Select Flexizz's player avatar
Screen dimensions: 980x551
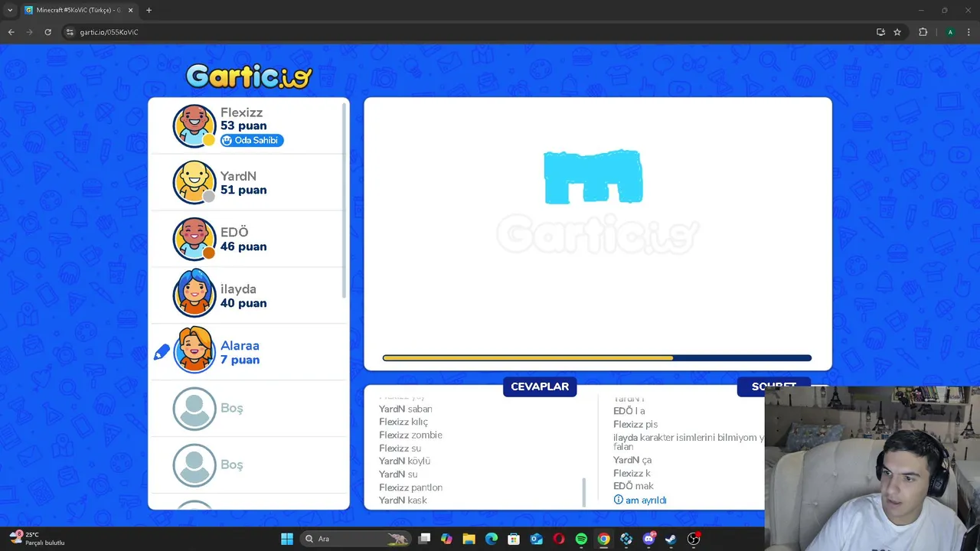click(194, 126)
